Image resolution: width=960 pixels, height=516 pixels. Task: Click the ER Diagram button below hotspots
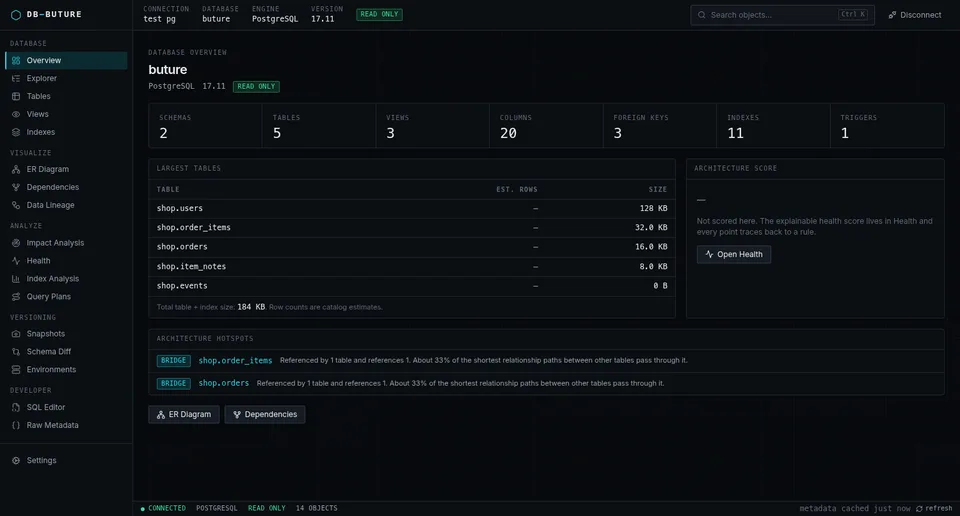coord(184,414)
